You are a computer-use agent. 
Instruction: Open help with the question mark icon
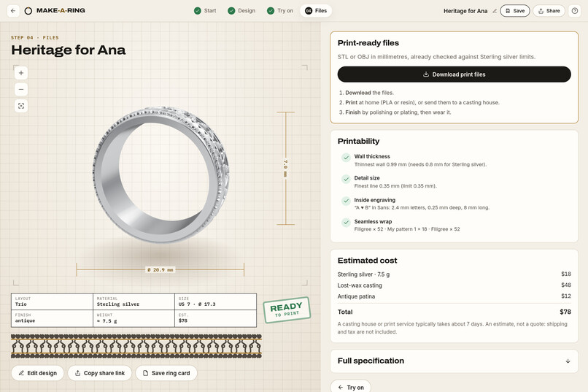click(x=574, y=11)
